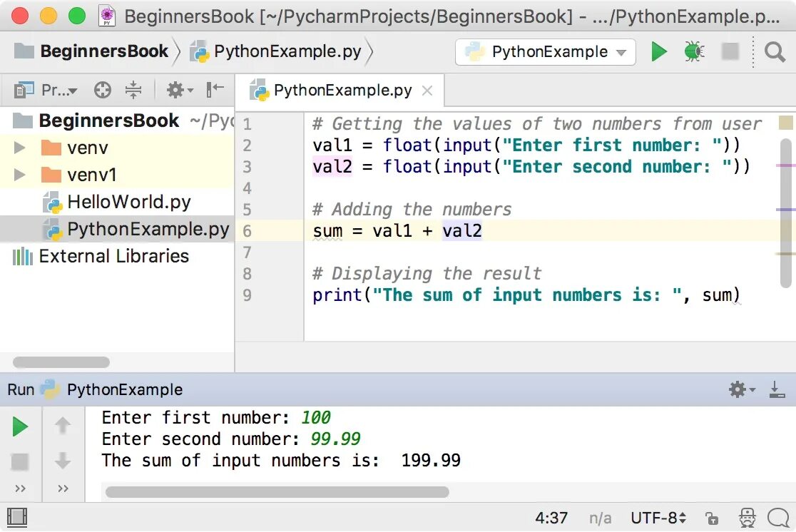Viewport: 796px width, 532px height.
Task: Toggle tool window buttons icon in status bar
Action: point(16,517)
